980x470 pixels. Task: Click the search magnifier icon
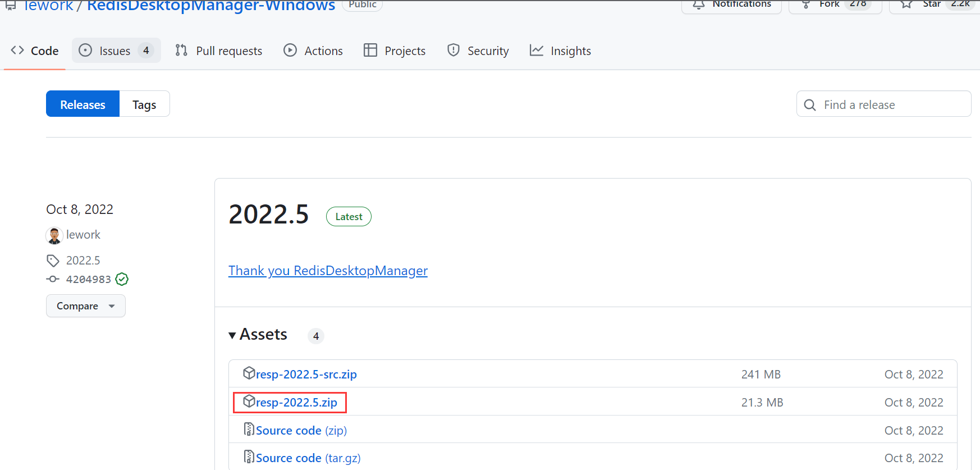(x=810, y=105)
